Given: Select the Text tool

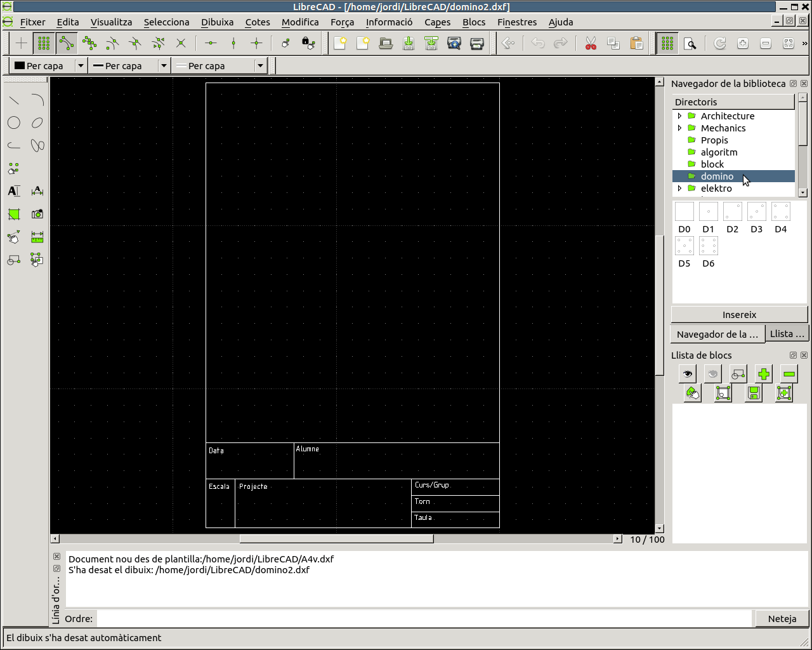Looking at the screenshot, I should click(14, 191).
